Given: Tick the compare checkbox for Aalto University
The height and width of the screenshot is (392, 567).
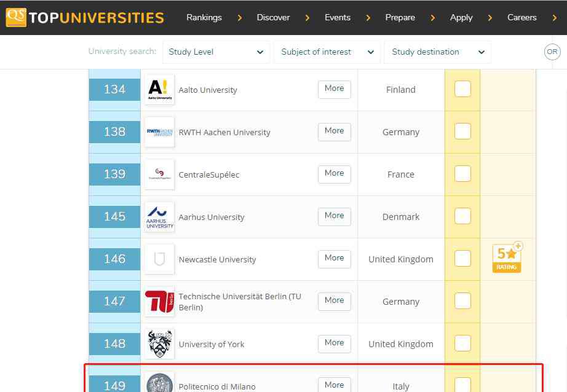Looking at the screenshot, I should coord(462,89).
